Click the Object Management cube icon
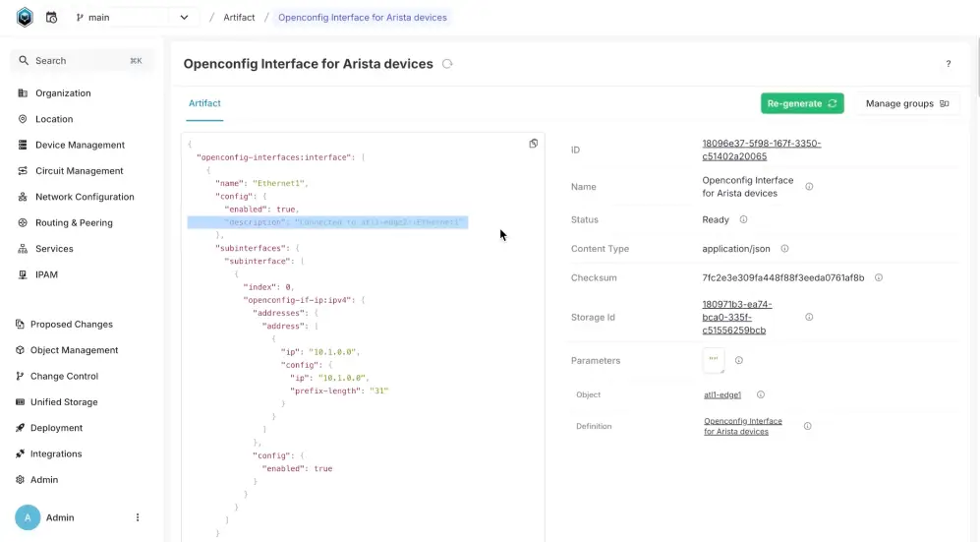 click(20, 350)
